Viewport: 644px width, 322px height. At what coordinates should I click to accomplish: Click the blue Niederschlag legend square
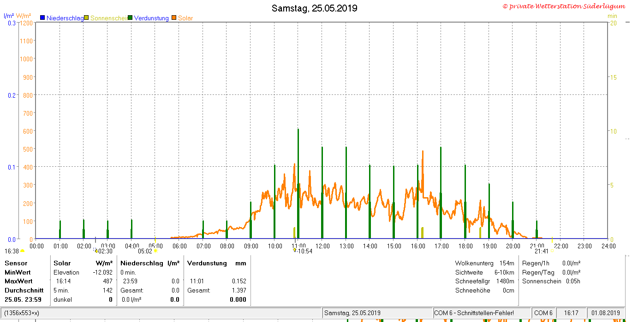point(42,18)
